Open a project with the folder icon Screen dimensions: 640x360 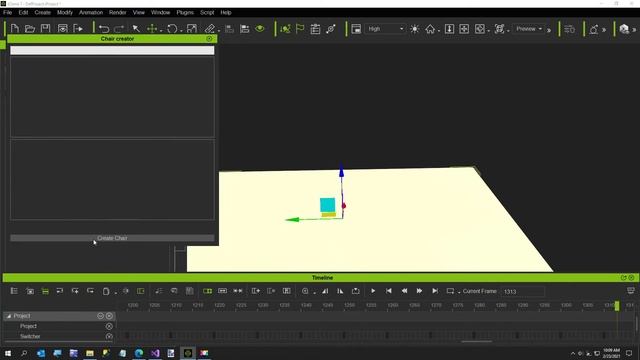tap(30, 29)
